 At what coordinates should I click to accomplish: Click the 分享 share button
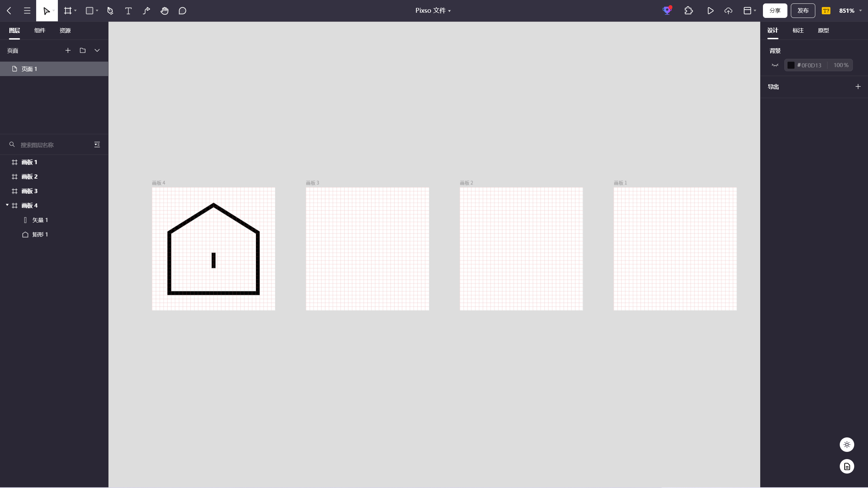(775, 11)
